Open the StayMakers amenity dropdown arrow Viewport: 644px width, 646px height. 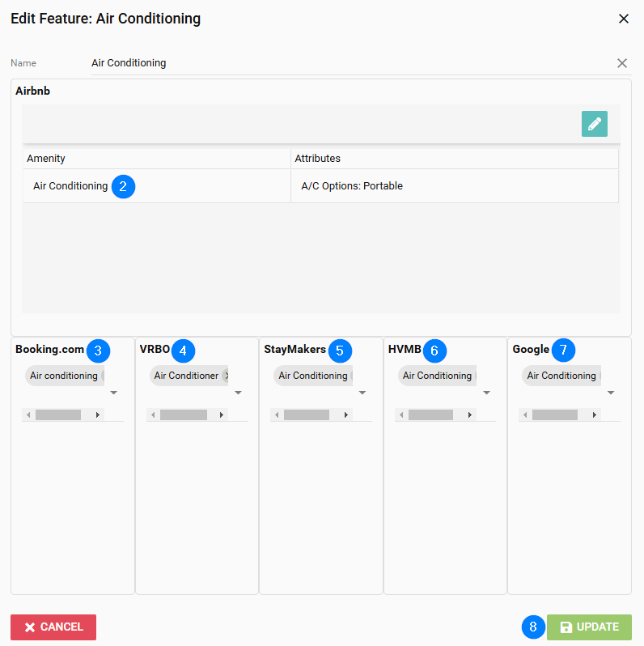[x=362, y=393]
